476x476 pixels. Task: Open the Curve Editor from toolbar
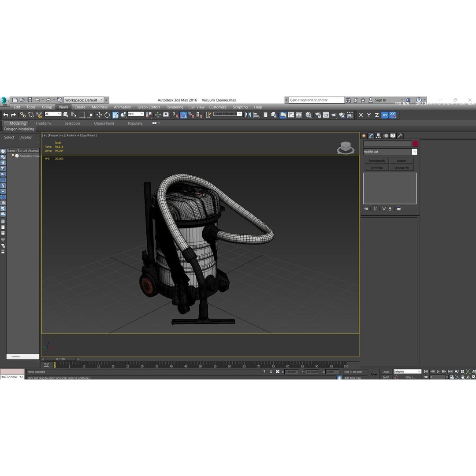coord(291,115)
